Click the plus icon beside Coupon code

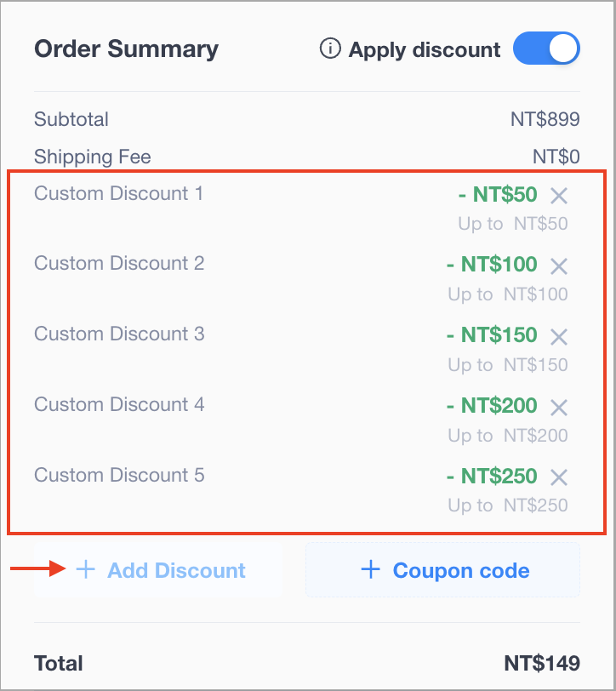click(371, 569)
